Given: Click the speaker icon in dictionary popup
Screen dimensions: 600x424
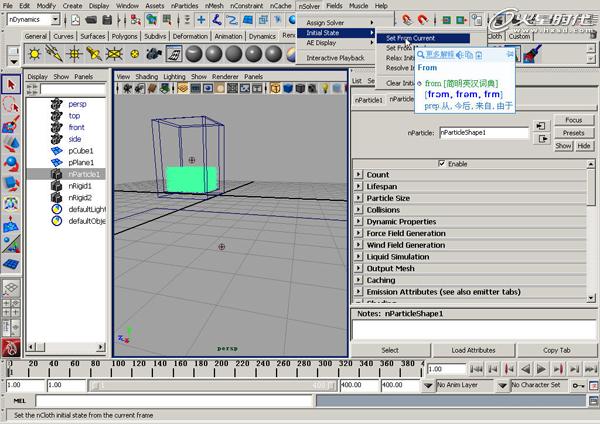Looking at the screenshot, I should [460, 55].
